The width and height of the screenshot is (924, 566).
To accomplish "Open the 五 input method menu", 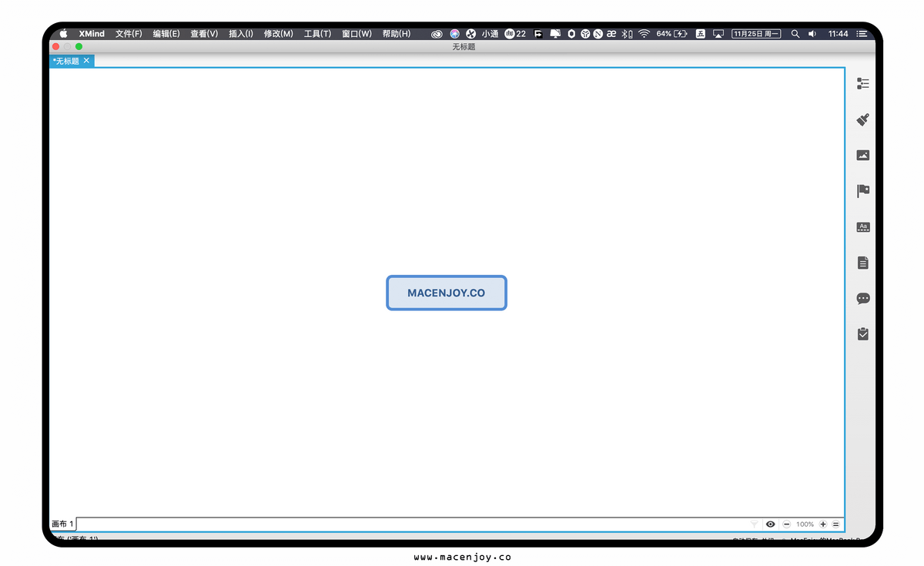I will click(701, 34).
